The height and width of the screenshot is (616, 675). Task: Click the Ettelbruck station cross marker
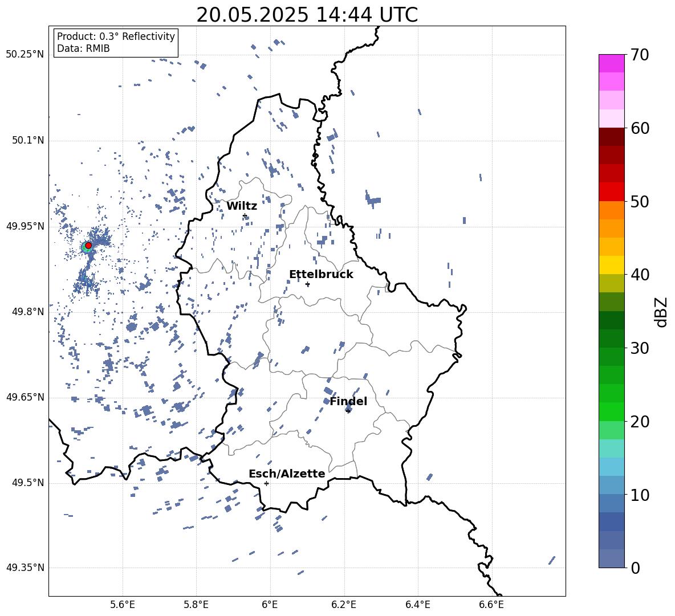click(307, 284)
